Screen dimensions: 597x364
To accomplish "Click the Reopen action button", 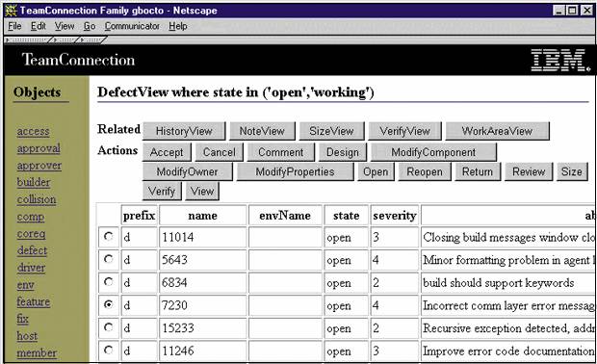I will (x=425, y=171).
